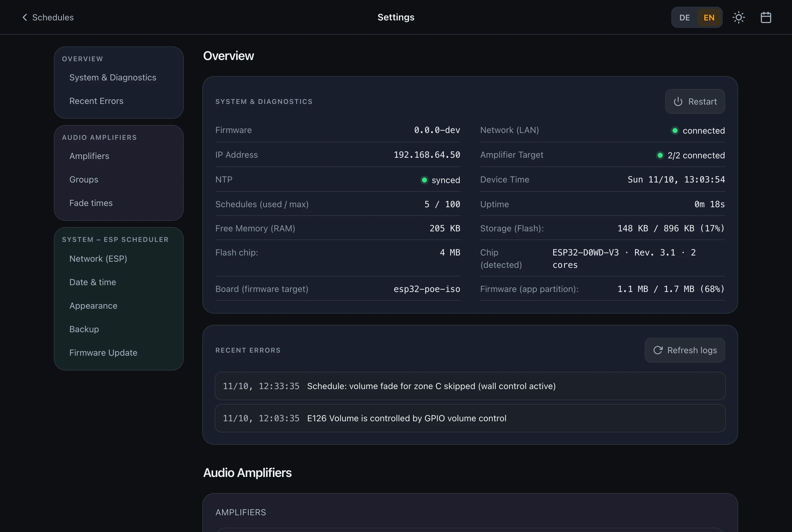Click board target esp32-poe-iso
This screenshot has width=792, height=532.
point(427,289)
